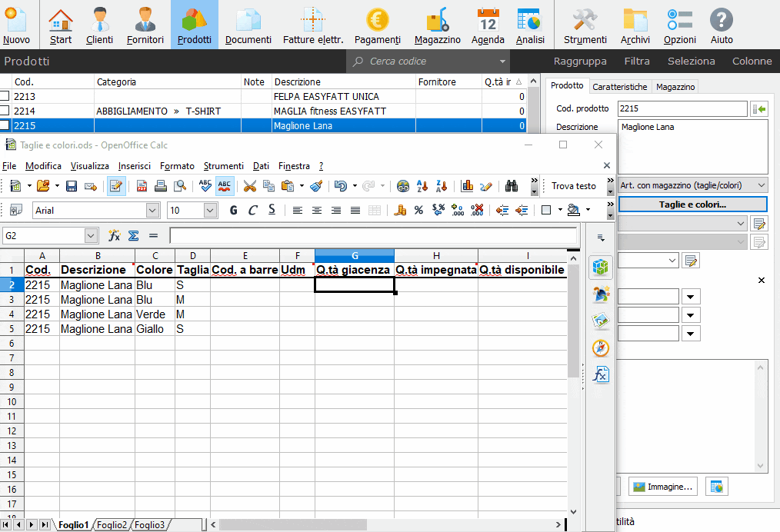The image size is (780, 532).
Task: Click Raggruppa in Prodotti bar
Action: (580, 62)
